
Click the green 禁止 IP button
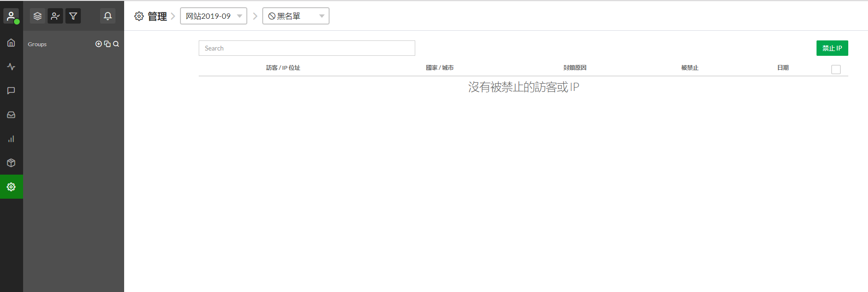point(832,48)
